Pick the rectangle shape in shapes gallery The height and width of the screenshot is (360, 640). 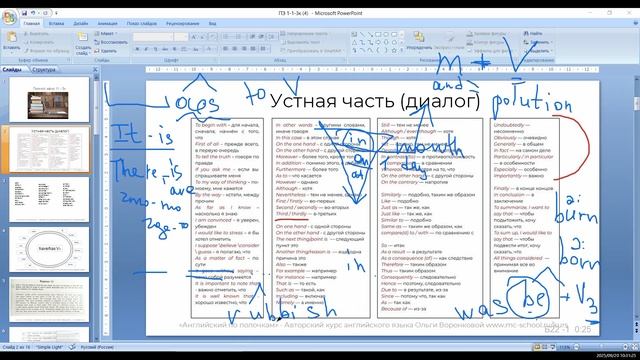click(378, 34)
